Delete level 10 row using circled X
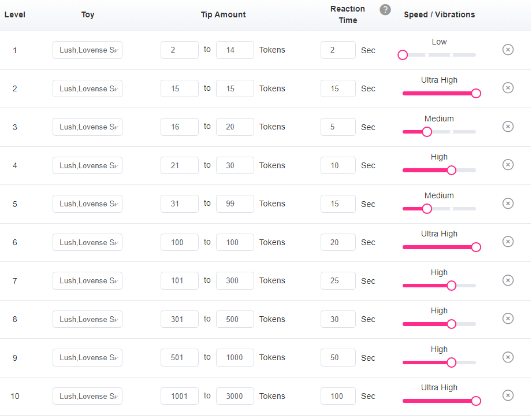532x418 pixels. [x=508, y=395]
